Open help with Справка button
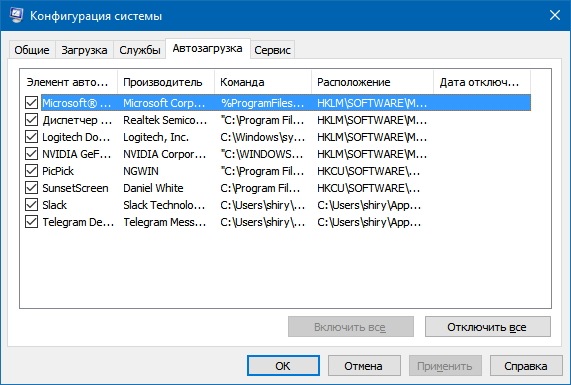The width and height of the screenshot is (571, 385). click(526, 365)
